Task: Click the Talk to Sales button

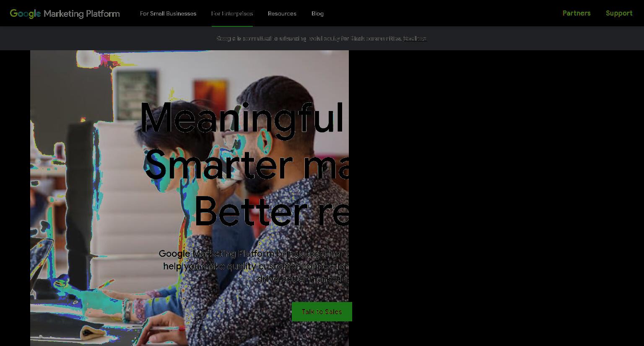Action: coord(322,312)
